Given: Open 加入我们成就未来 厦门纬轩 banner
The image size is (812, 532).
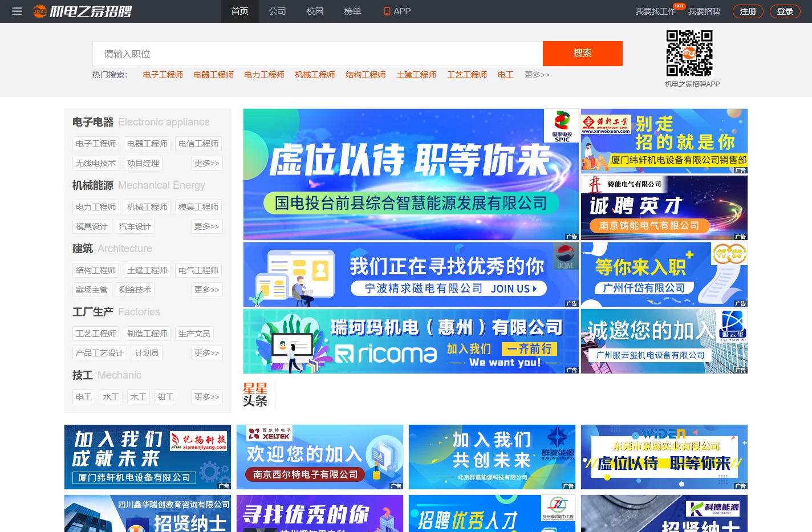Looking at the screenshot, I should coord(148,457).
